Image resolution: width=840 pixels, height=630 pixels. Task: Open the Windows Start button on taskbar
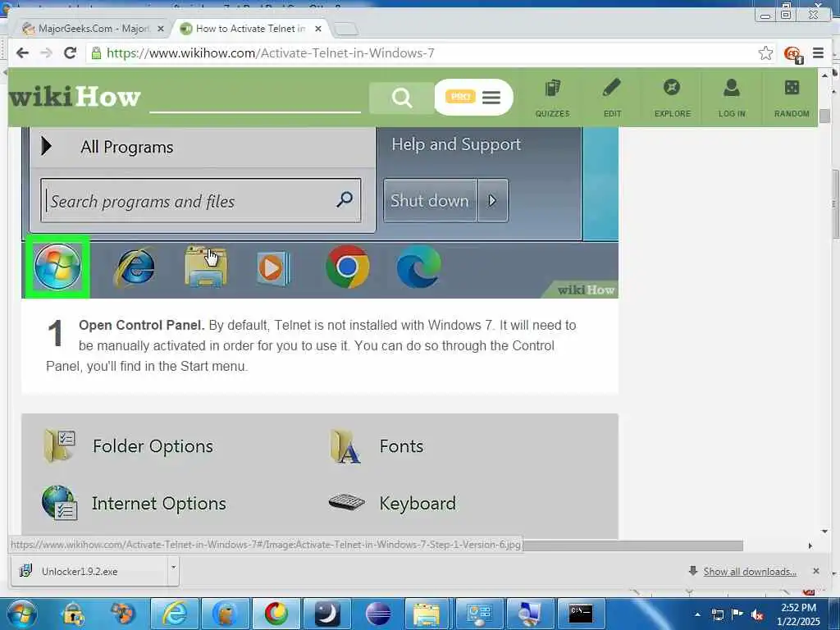pos(22,614)
